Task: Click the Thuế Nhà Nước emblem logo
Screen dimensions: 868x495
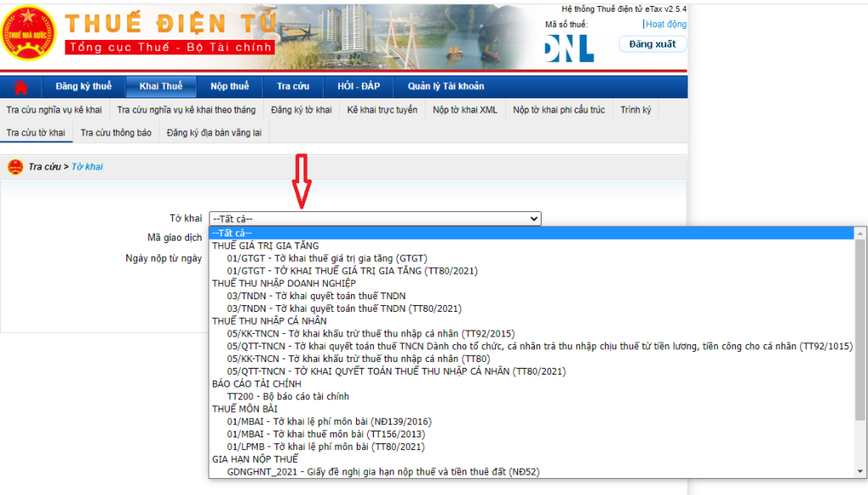Action: (x=29, y=33)
